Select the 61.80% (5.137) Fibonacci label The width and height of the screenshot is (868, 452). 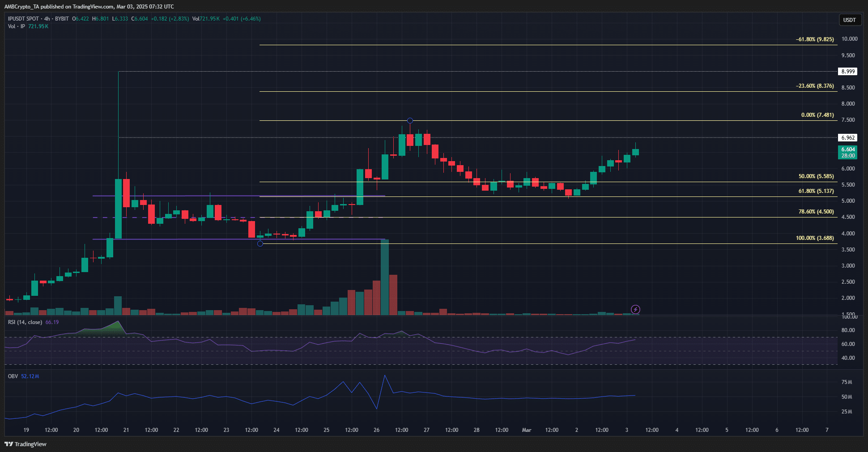click(x=816, y=191)
